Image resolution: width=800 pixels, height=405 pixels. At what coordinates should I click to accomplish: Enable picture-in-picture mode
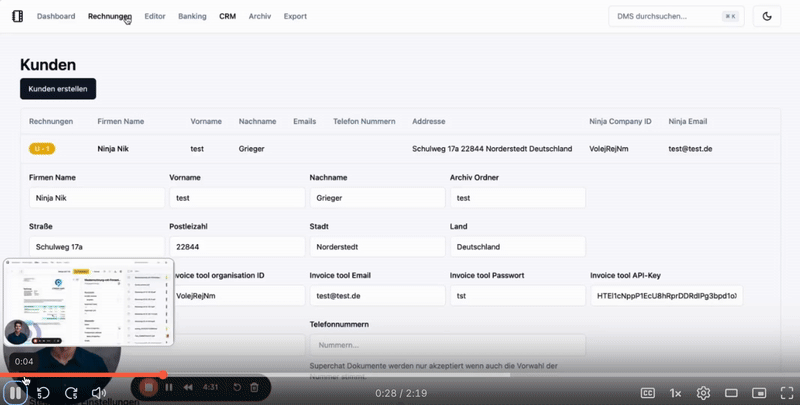click(758, 393)
